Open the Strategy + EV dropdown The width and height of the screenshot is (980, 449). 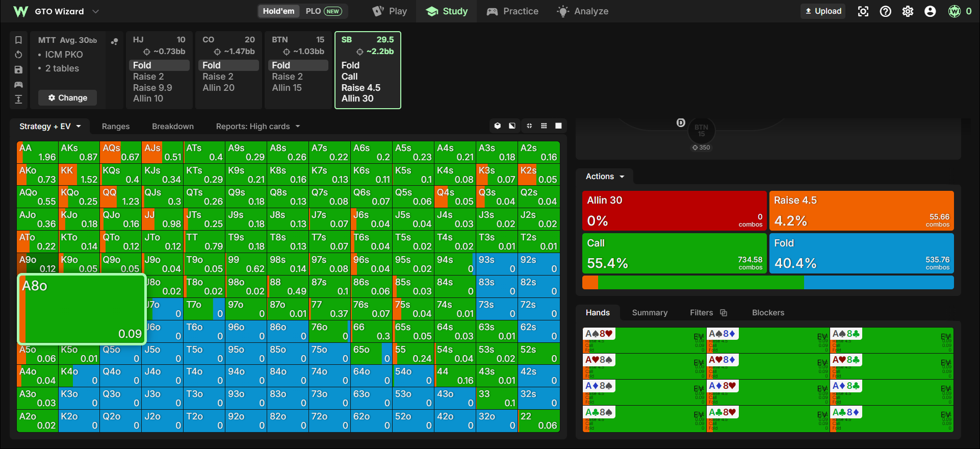pyautogui.click(x=50, y=127)
